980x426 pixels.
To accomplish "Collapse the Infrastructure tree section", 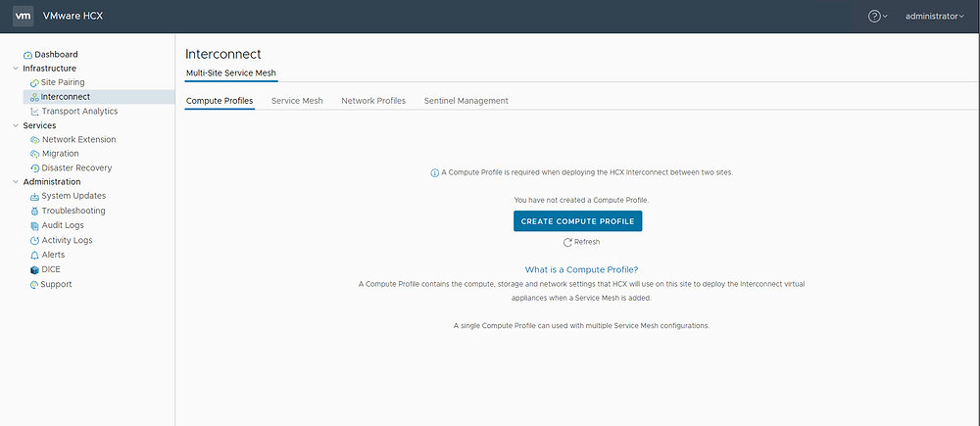I will [15, 69].
